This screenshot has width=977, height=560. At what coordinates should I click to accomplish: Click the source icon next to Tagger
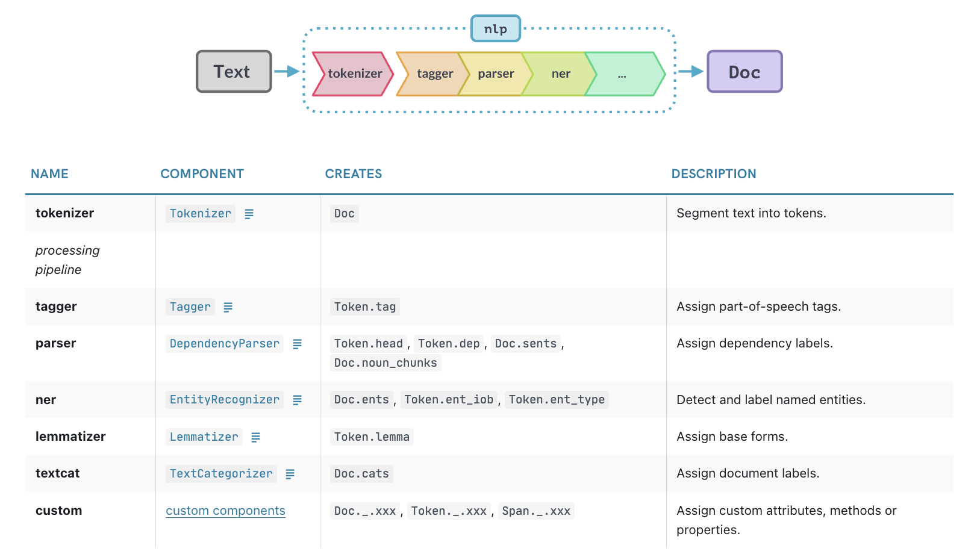[228, 307]
